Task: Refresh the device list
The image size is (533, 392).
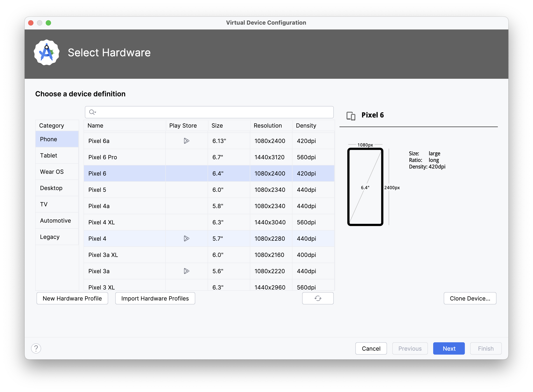Action: coord(318,298)
